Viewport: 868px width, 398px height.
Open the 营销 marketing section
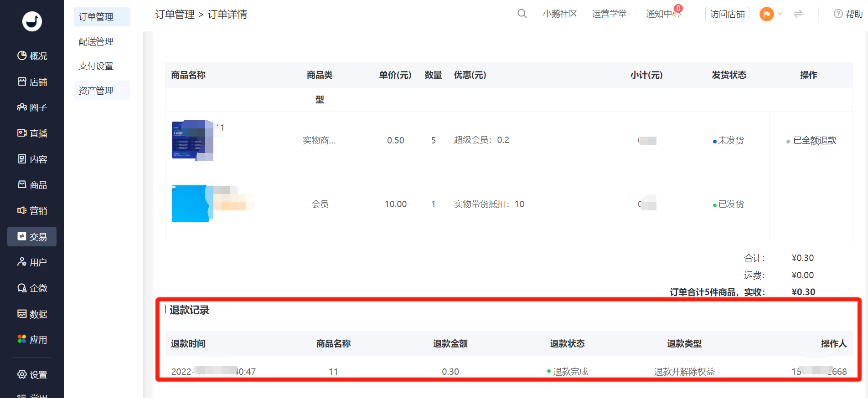(x=32, y=211)
